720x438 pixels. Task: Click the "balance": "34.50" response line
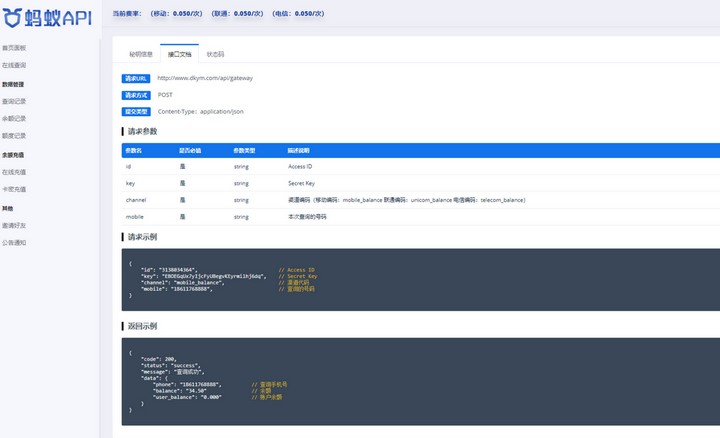[x=180, y=391]
